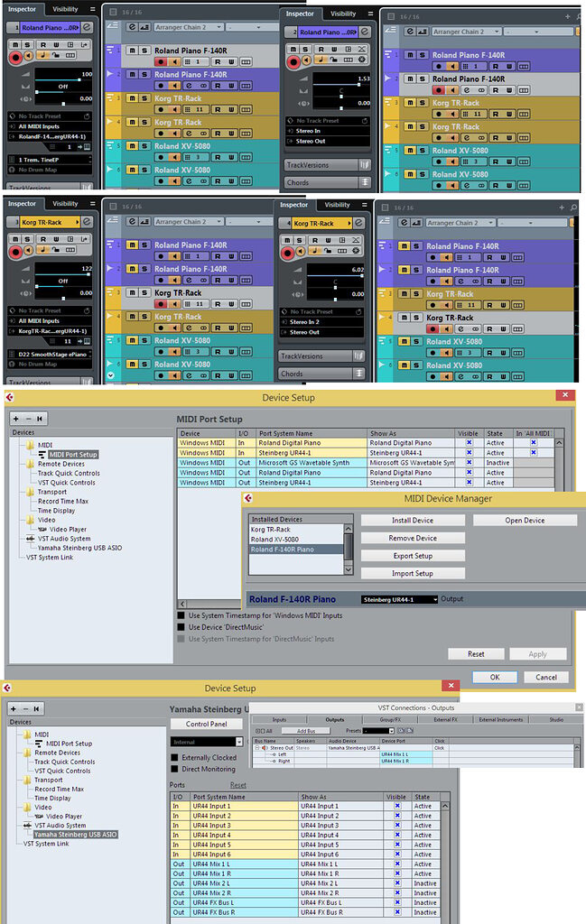Click Stereo Out speaker icon in VST Connections
This screenshot has height=924, width=586.
point(265,748)
